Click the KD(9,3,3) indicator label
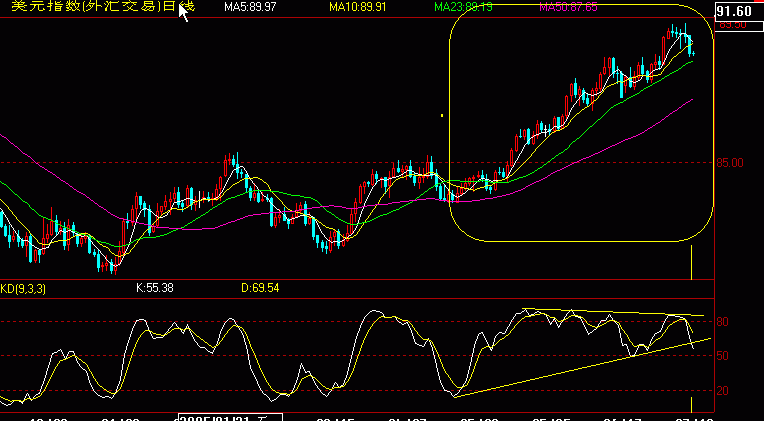This screenshot has width=764, height=421. 23,289
